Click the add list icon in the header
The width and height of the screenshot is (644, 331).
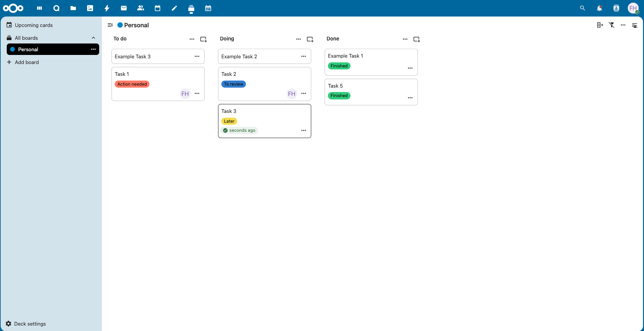[600, 25]
